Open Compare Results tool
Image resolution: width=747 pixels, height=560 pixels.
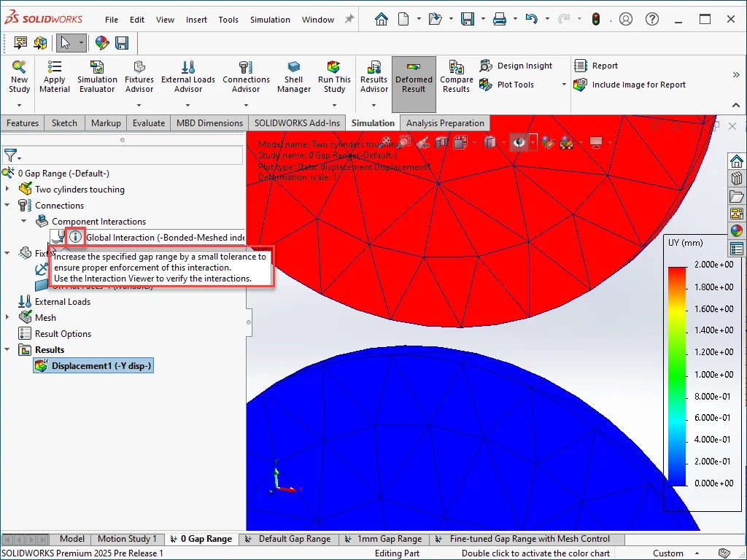pyautogui.click(x=456, y=77)
